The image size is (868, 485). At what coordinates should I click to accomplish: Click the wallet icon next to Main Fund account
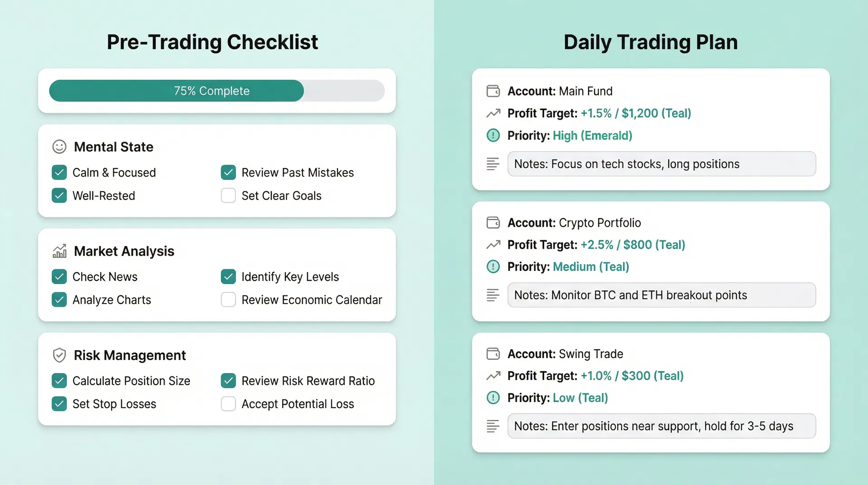coord(493,90)
